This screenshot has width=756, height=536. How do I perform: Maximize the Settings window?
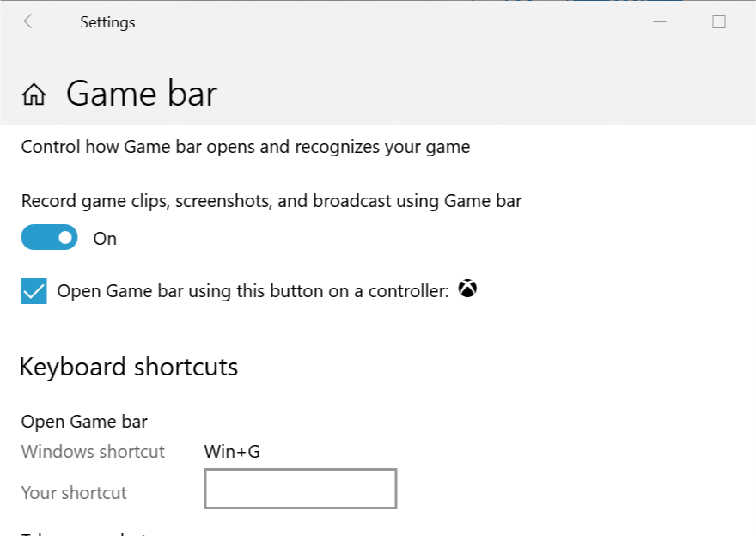coord(719,21)
